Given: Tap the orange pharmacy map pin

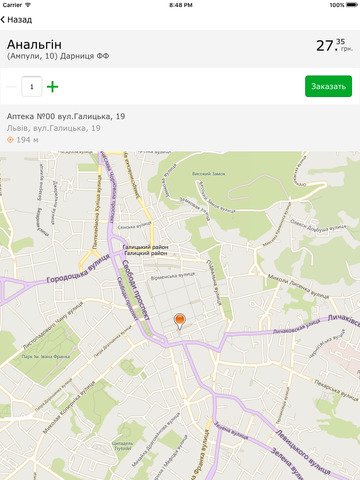Looking at the screenshot, I should click(180, 321).
